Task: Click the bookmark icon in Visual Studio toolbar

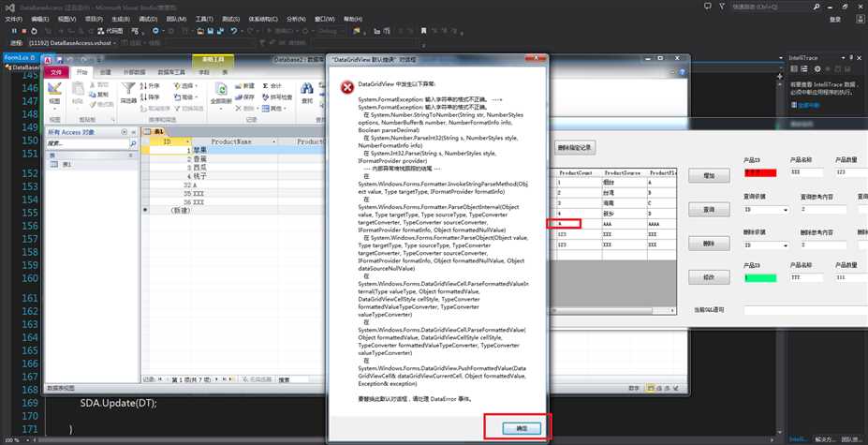Action: [423, 31]
